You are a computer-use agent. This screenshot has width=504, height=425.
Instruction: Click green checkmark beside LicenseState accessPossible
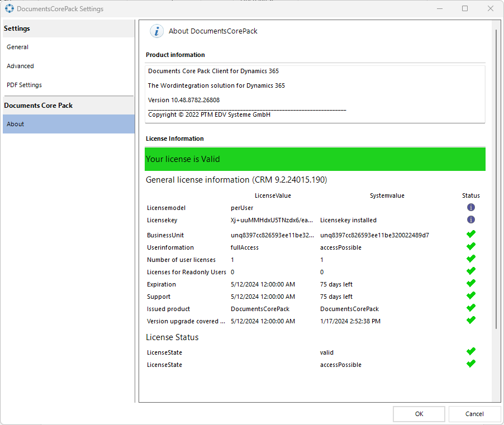click(x=470, y=364)
